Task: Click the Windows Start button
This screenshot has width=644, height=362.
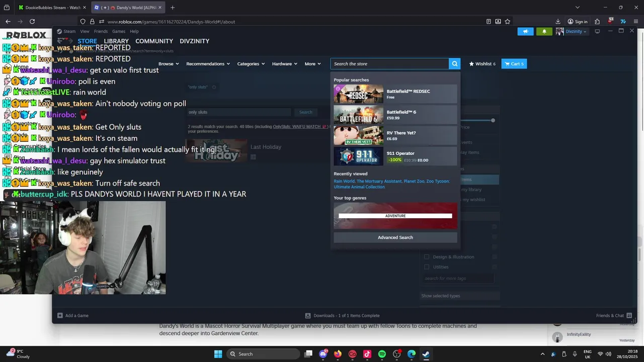Action: coord(218,354)
